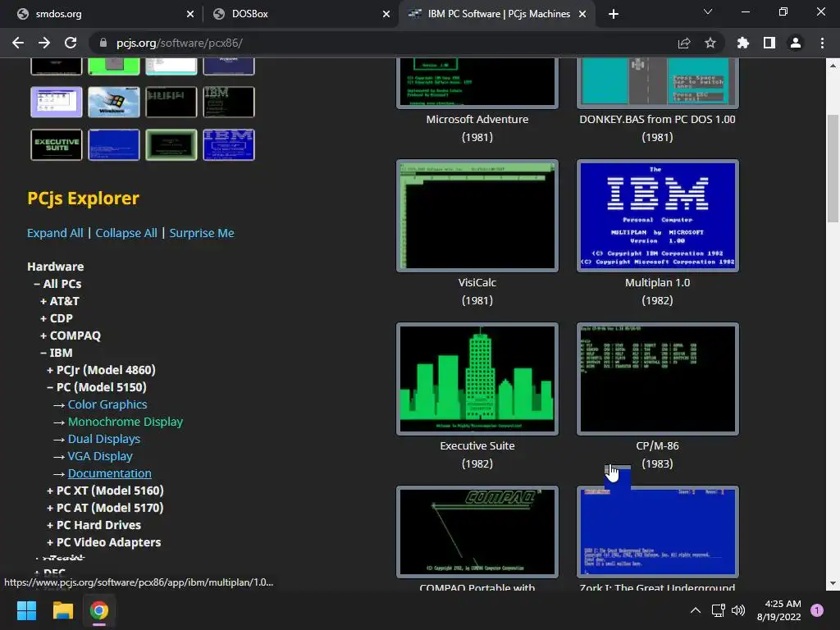Open the Chrome profile menu
Image resolution: width=840 pixels, height=630 pixels.
[796, 43]
